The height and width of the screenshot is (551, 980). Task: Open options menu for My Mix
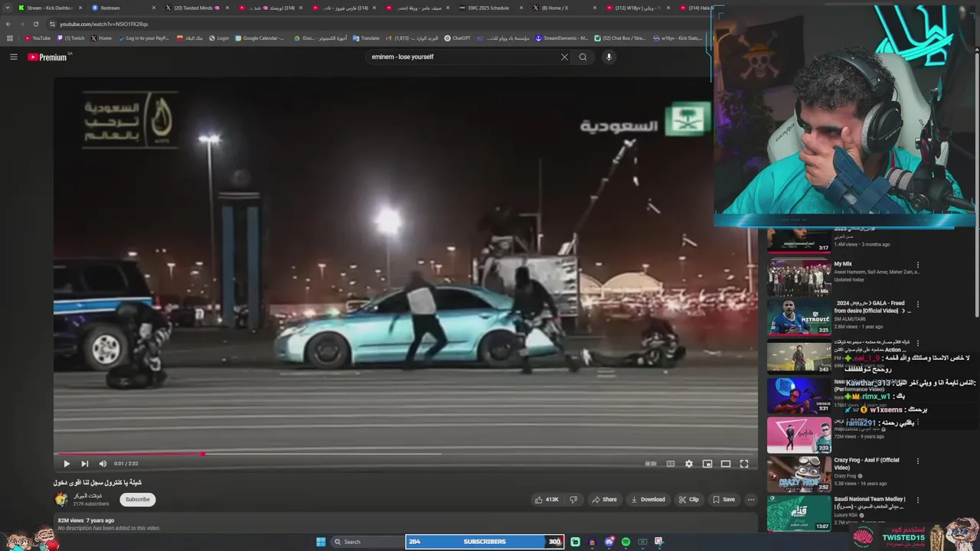coord(918,266)
